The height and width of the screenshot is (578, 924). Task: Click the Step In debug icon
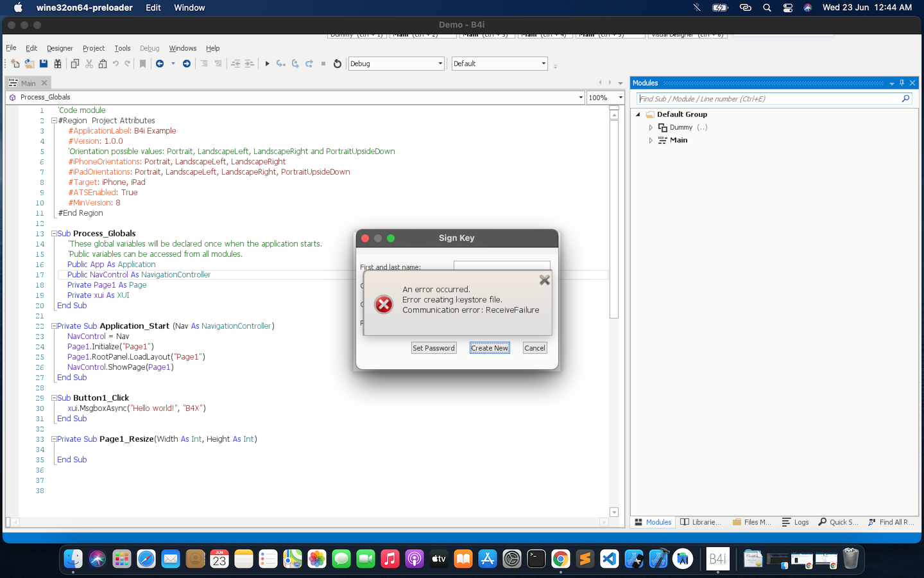[x=281, y=64]
